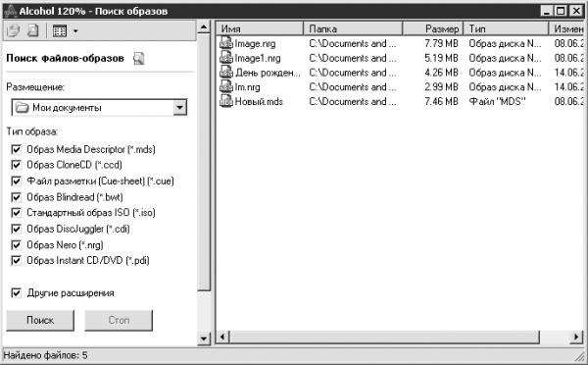
Task: Click the view mode grid icon
Action: point(60,30)
